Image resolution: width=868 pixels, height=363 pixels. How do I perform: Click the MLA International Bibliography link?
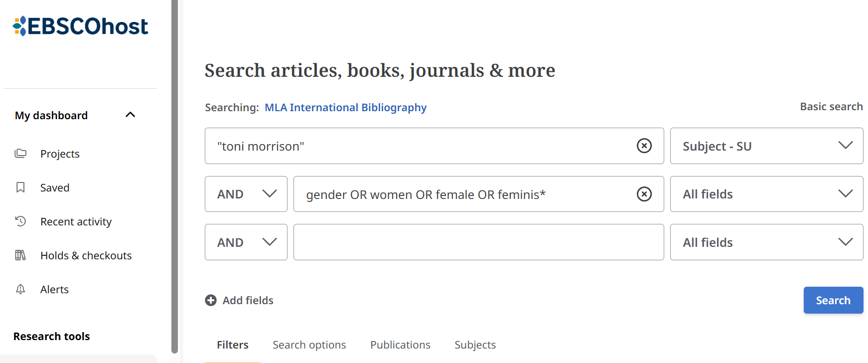pos(345,108)
